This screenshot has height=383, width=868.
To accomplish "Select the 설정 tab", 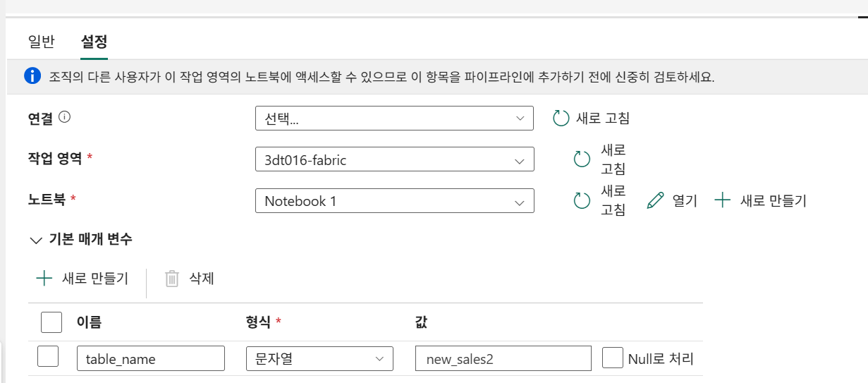I will (x=94, y=42).
